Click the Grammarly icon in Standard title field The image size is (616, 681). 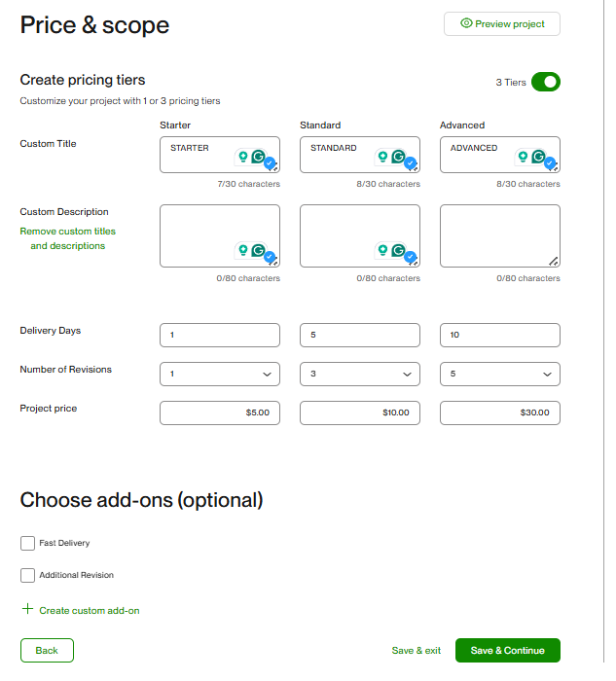398,156
